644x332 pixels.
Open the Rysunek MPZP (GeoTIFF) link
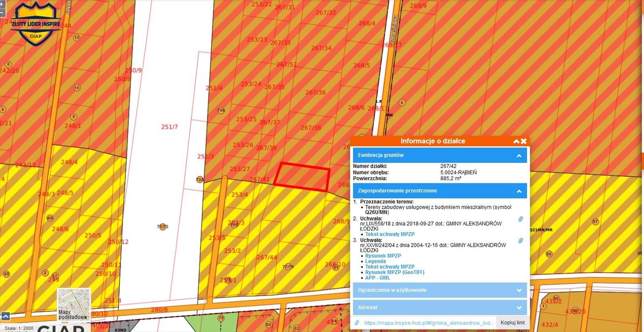click(395, 272)
